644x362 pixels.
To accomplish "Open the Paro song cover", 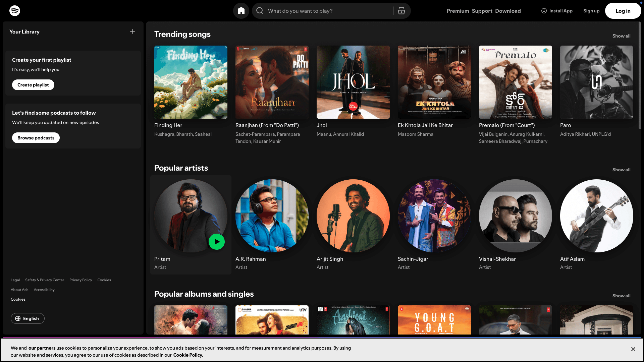I will pyautogui.click(x=597, y=82).
